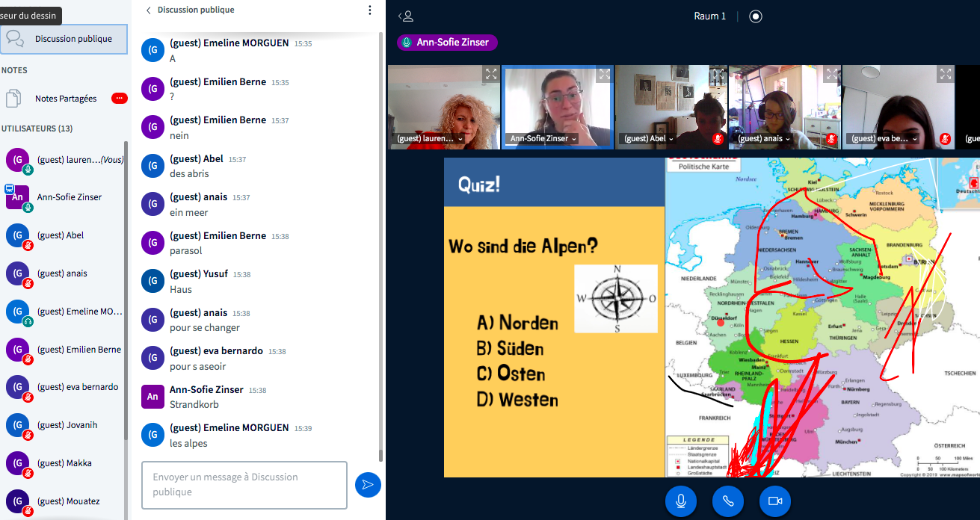Open (guest) Abel webcam dropdown
Image resolution: width=980 pixels, height=520 pixels.
point(647,139)
